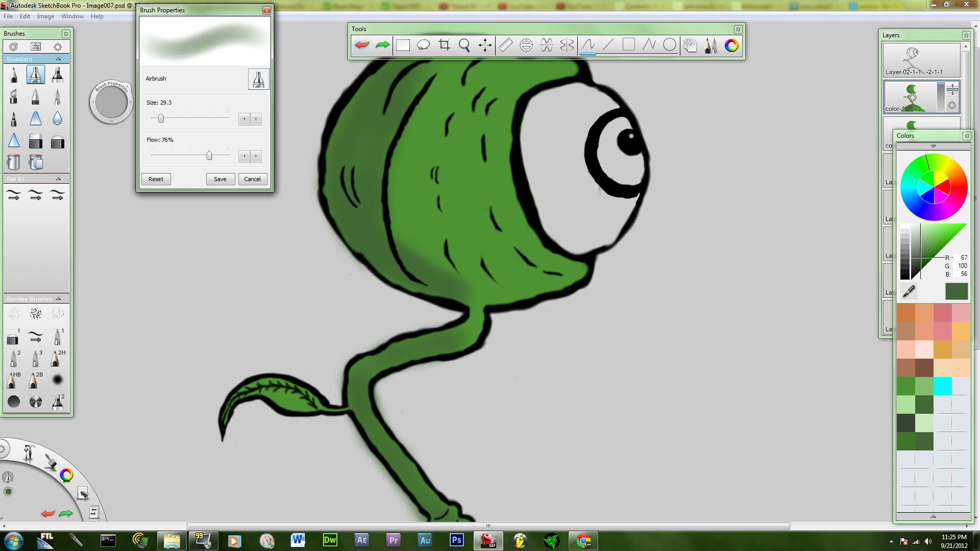Viewport: 980px width, 551px height.
Task: Open the File menu
Action: click(x=8, y=16)
